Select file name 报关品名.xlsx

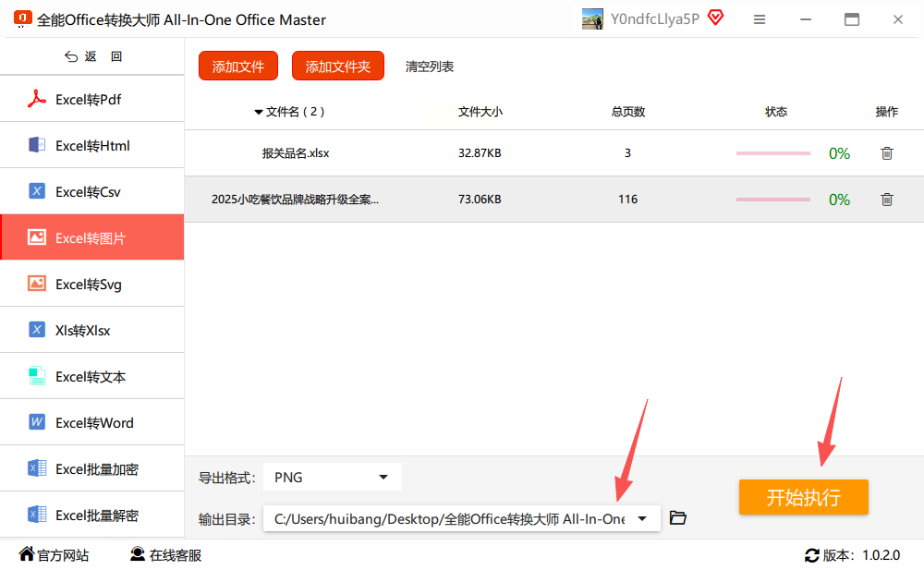point(296,153)
